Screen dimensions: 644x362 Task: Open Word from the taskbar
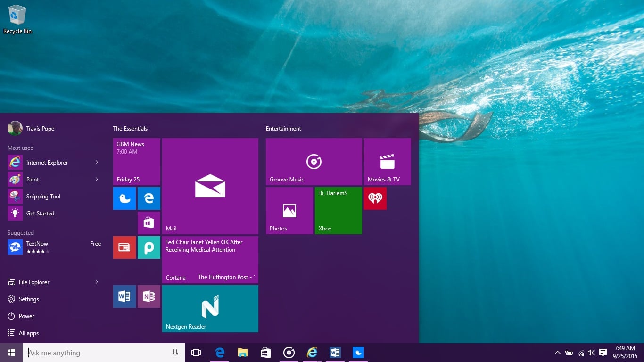pos(335,352)
